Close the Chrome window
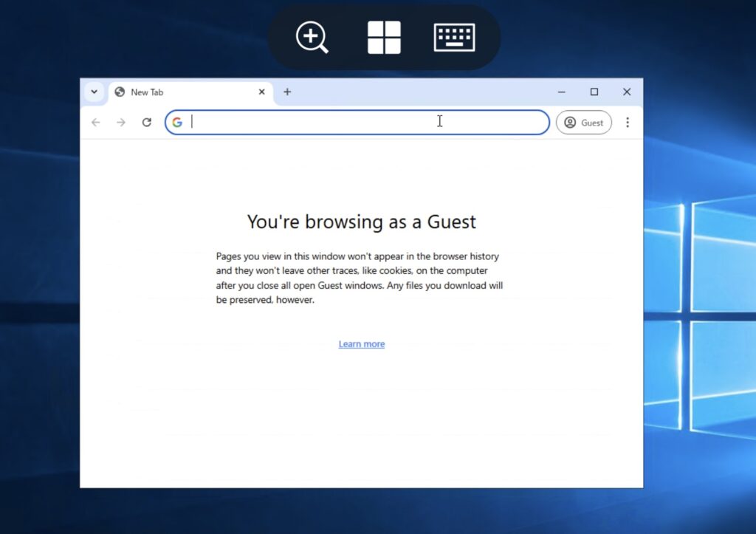 [627, 92]
